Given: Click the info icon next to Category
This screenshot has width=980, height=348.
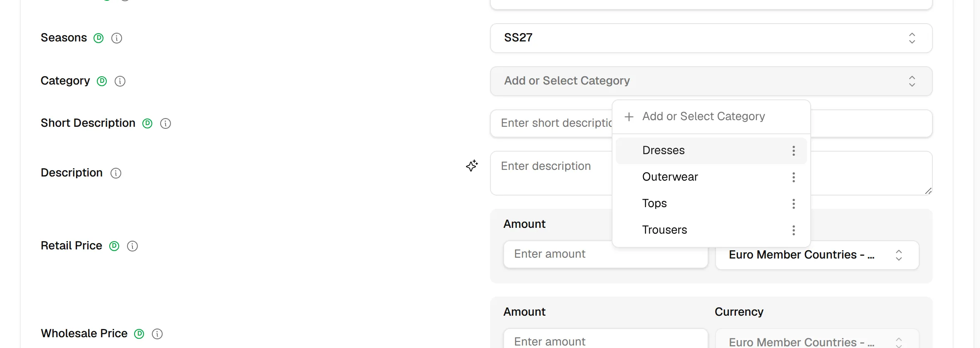Looking at the screenshot, I should [120, 81].
